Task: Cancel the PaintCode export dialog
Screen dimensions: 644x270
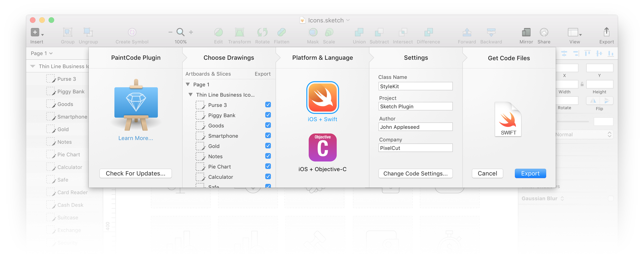Action: pos(487,174)
